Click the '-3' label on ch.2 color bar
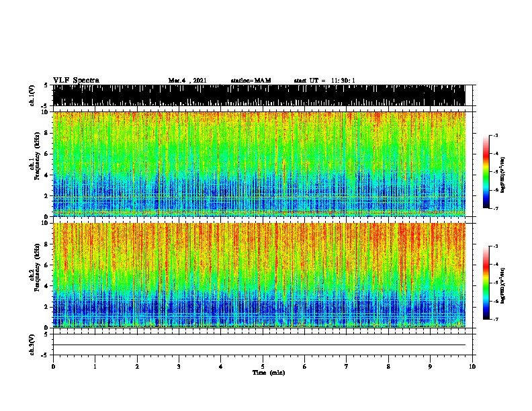 tap(496, 246)
